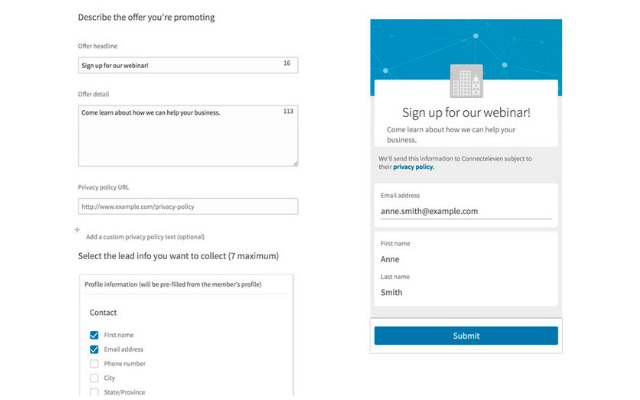Click the company building logo icon
Viewport: 640px width, 400px height.
(466, 81)
